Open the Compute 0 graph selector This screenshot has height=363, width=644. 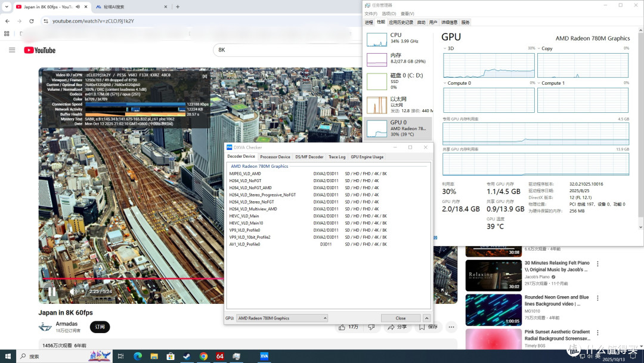pos(445,83)
